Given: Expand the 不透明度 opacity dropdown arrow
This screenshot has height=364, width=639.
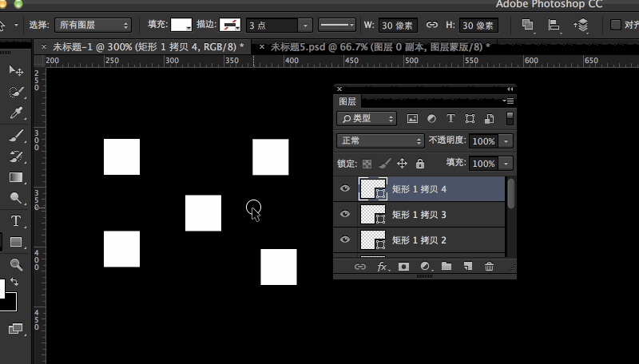Looking at the screenshot, I should click(x=506, y=140).
